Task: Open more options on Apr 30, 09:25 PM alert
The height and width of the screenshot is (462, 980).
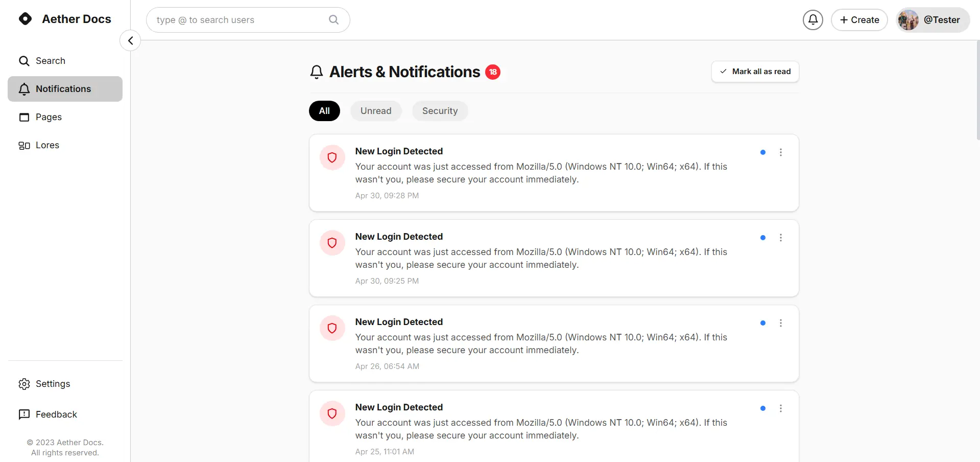Action: (781, 238)
